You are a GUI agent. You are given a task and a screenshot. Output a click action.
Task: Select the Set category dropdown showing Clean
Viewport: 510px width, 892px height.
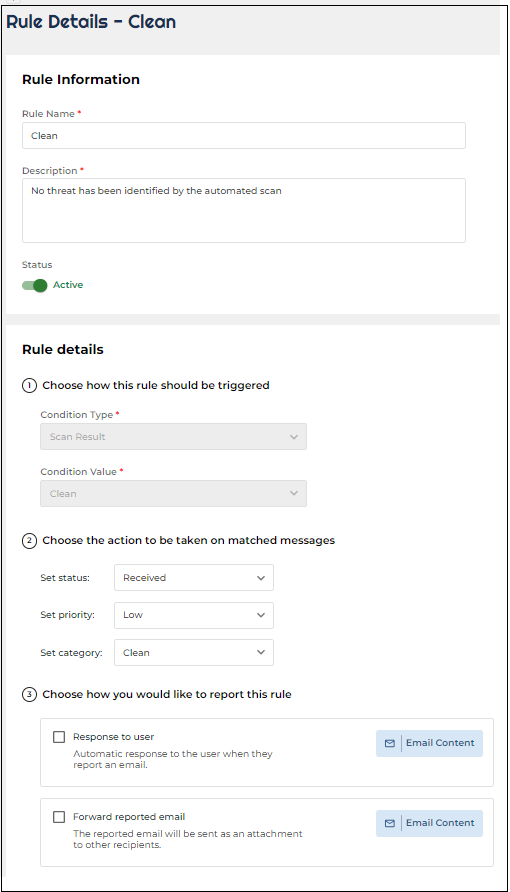click(x=194, y=653)
